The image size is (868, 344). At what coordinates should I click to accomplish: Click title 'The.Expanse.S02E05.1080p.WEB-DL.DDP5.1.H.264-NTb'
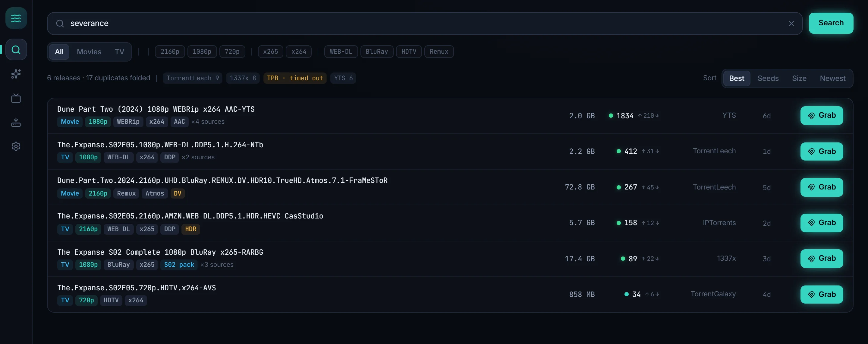160,145
